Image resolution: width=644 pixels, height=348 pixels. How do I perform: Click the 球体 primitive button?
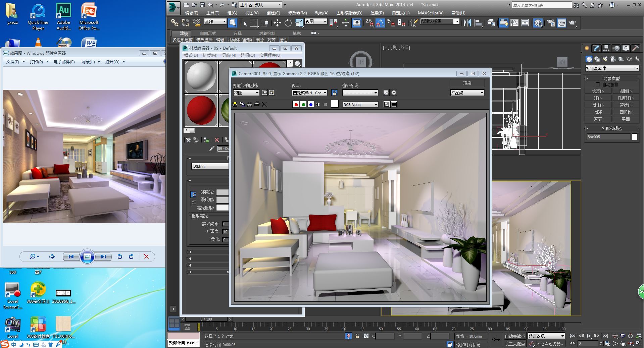(x=598, y=98)
